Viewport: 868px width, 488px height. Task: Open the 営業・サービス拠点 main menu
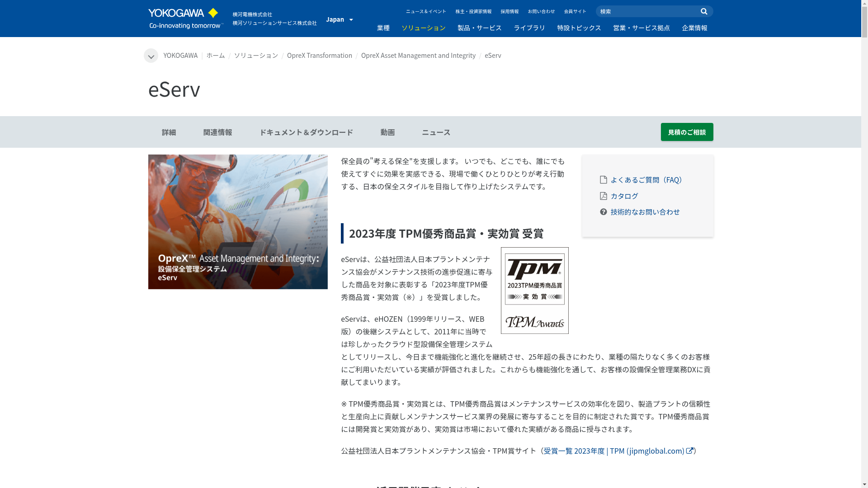pyautogui.click(x=642, y=28)
